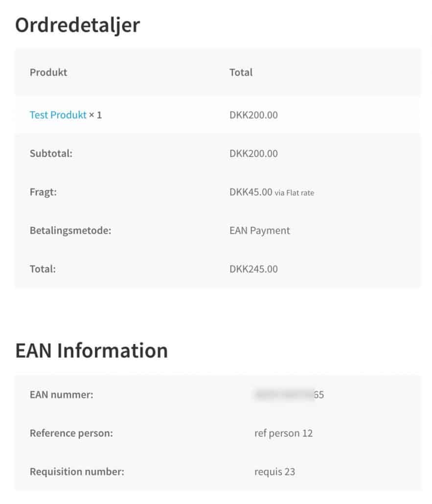Select the DKK45.00 shipping amount

pos(250,192)
